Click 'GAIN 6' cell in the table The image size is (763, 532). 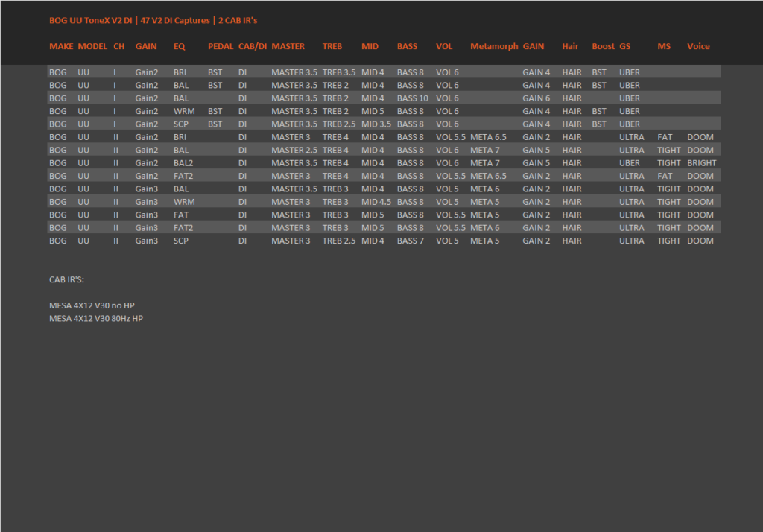pyautogui.click(x=536, y=98)
